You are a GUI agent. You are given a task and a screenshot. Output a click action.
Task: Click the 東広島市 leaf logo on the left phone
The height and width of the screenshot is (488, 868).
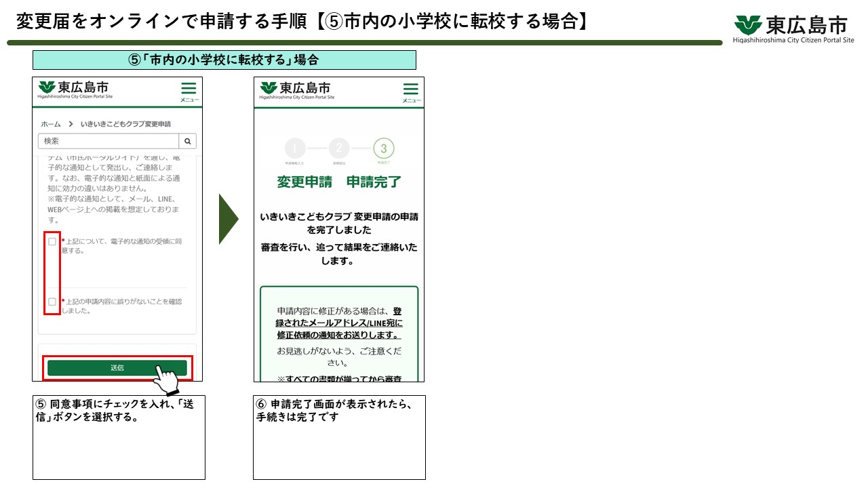point(47,89)
